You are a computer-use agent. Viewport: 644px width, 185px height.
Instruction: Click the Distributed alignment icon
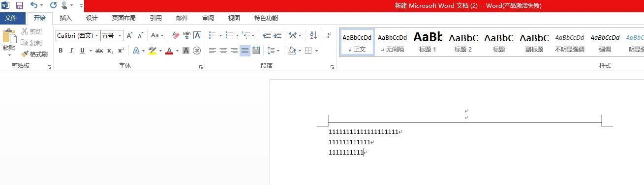coord(256,51)
